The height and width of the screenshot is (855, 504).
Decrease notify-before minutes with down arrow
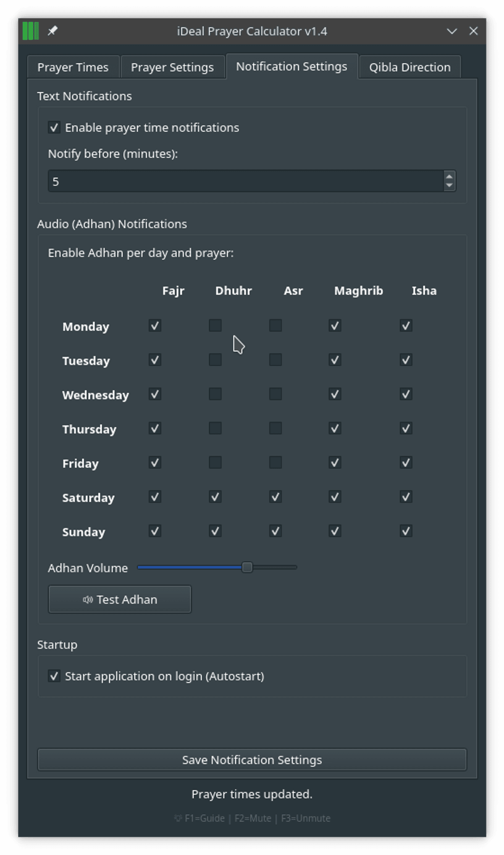pyautogui.click(x=449, y=185)
